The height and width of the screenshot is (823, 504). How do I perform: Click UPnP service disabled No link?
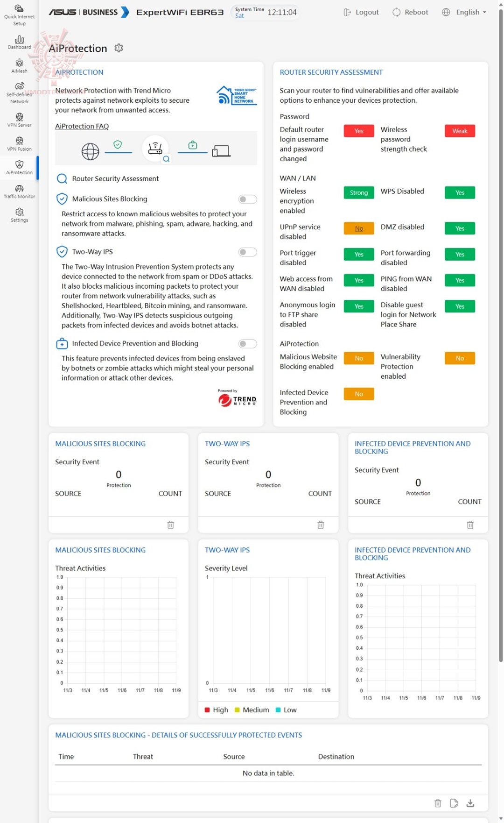click(359, 228)
